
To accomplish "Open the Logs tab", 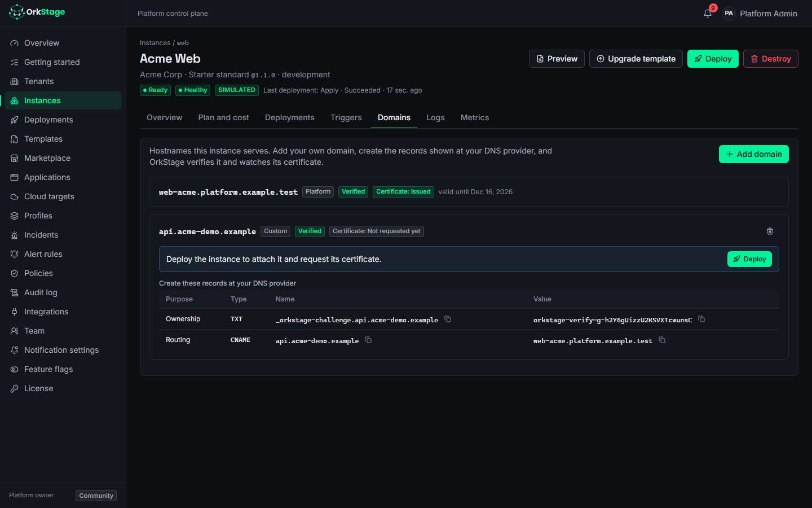I will pyautogui.click(x=435, y=117).
